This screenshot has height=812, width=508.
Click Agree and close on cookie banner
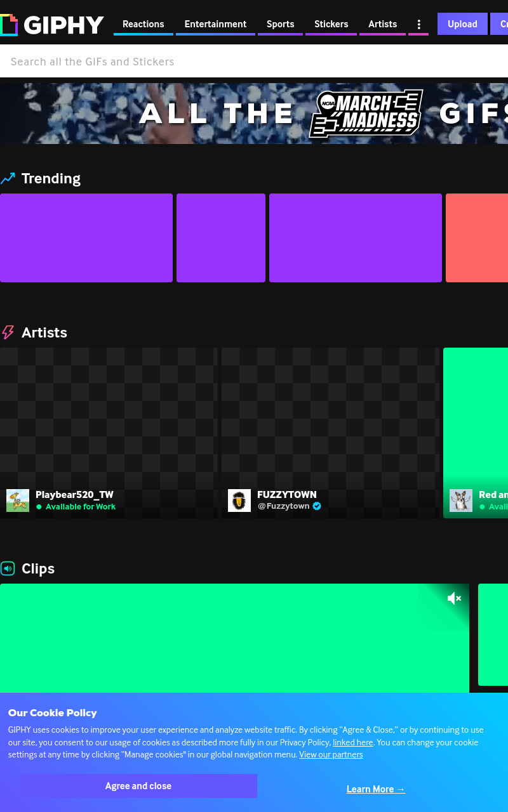click(x=138, y=786)
